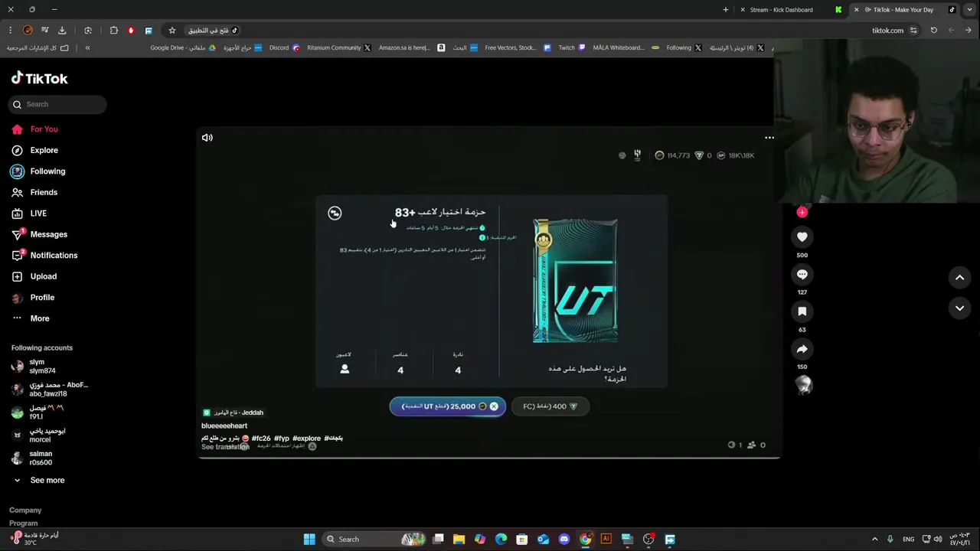
Task: Follow the creator with red plus
Action: pyautogui.click(x=802, y=212)
